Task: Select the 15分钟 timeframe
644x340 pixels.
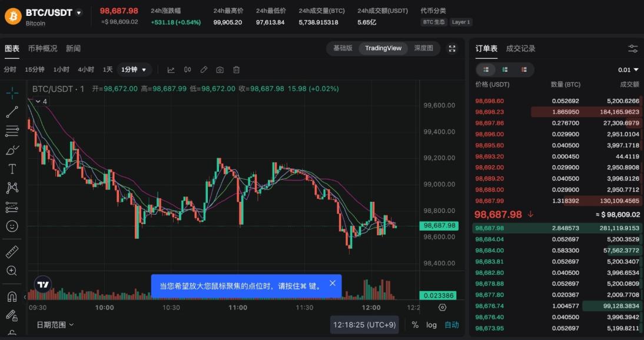Action: pos(35,69)
